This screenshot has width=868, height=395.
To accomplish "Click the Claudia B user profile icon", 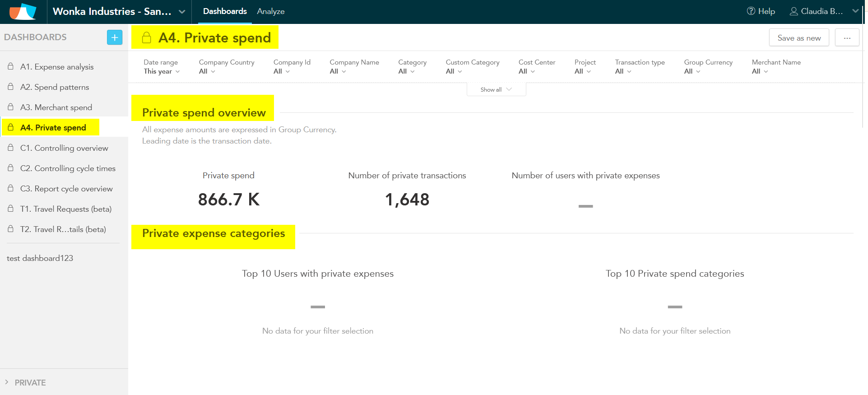I will click(x=794, y=11).
